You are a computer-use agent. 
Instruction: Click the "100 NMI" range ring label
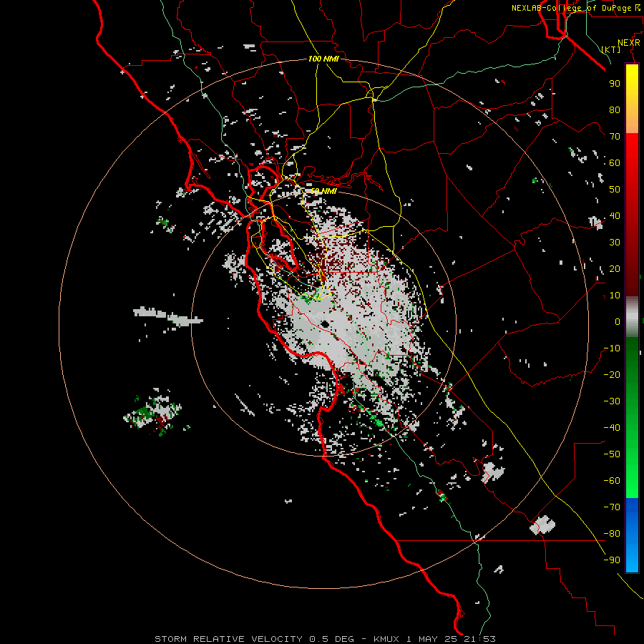pyautogui.click(x=323, y=59)
